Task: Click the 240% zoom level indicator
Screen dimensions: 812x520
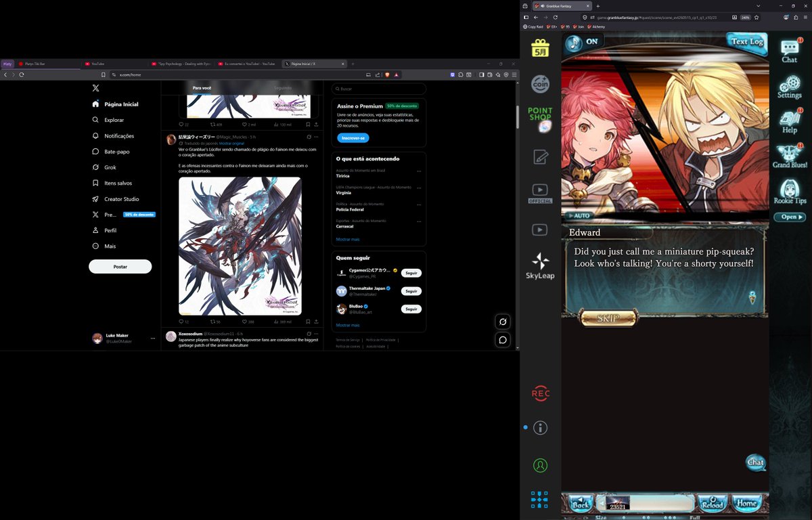Action: (x=745, y=17)
